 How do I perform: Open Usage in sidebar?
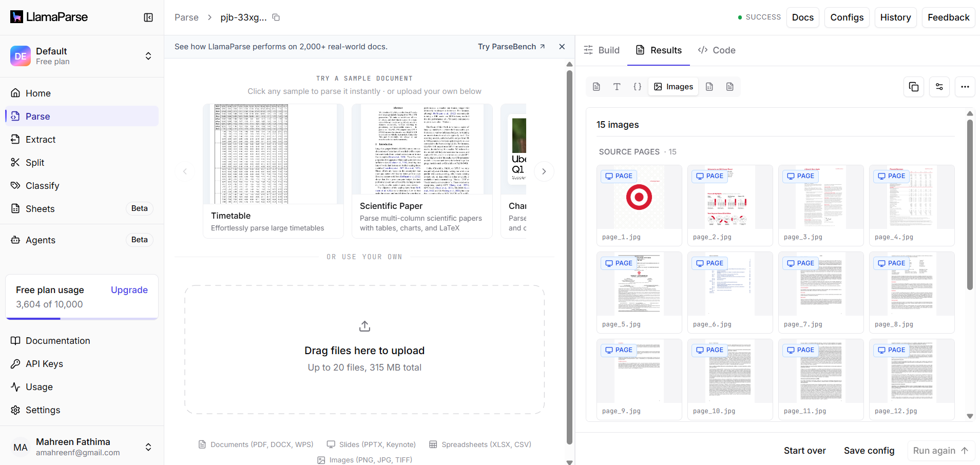pyautogui.click(x=82, y=387)
